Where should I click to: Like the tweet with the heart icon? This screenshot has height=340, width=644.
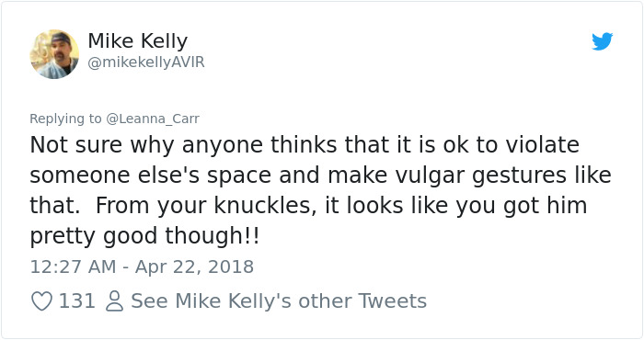(x=42, y=300)
